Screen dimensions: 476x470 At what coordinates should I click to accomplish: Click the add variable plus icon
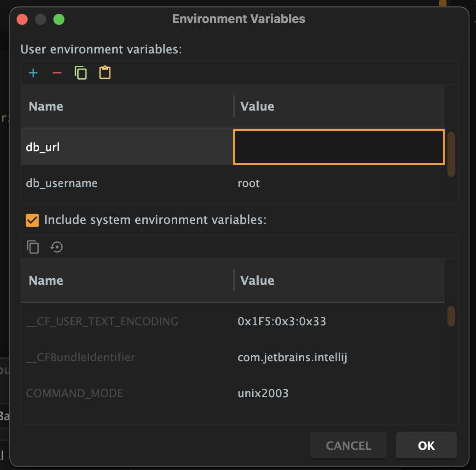(33, 73)
